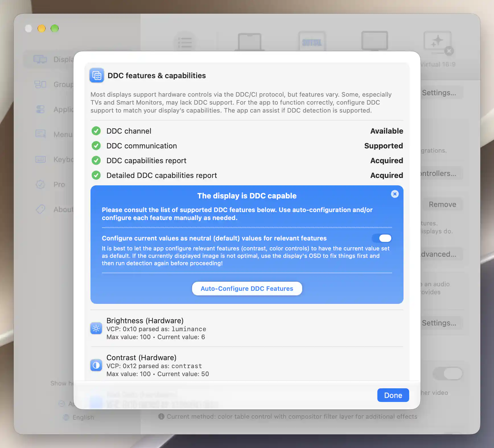Viewport: 494px width, 448px height.
Task: Click Auto-Configure DDC Features button
Action: point(247,289)
